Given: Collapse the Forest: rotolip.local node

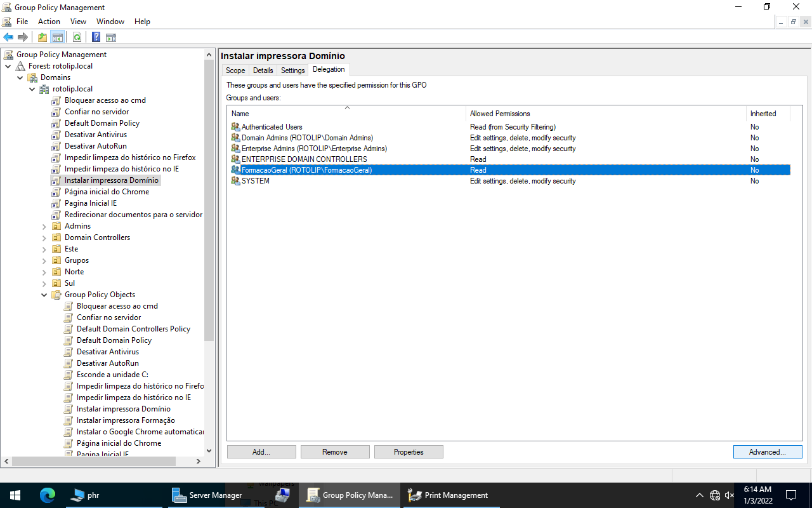Looking at the screenshot, I should tap(8, 66).
